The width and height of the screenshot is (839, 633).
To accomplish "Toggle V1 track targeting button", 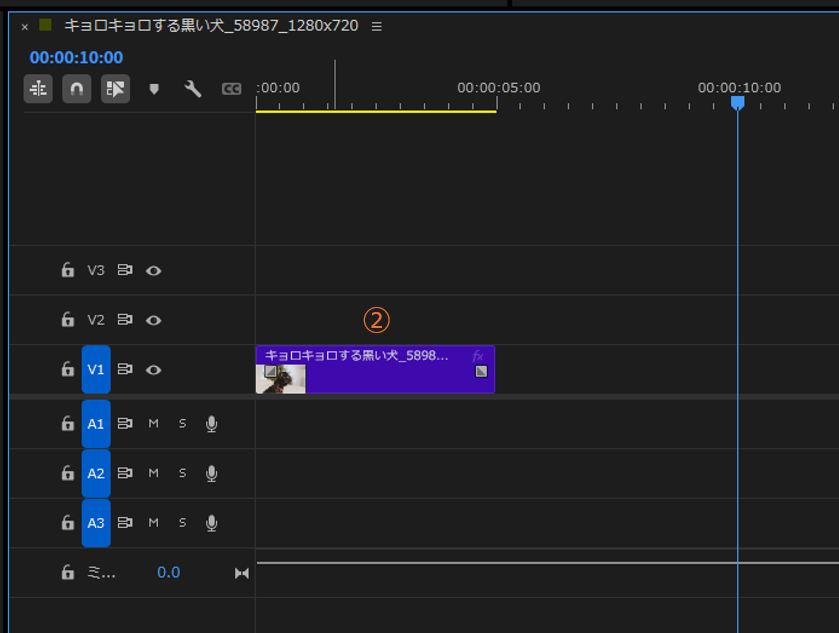I will (96, 369).
